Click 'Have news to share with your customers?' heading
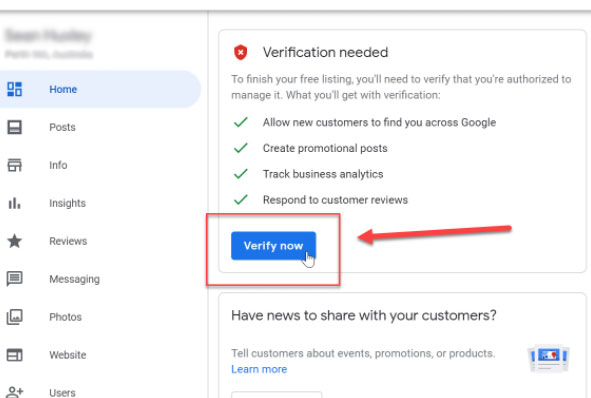591x398 pixels. tap(364, 315)
